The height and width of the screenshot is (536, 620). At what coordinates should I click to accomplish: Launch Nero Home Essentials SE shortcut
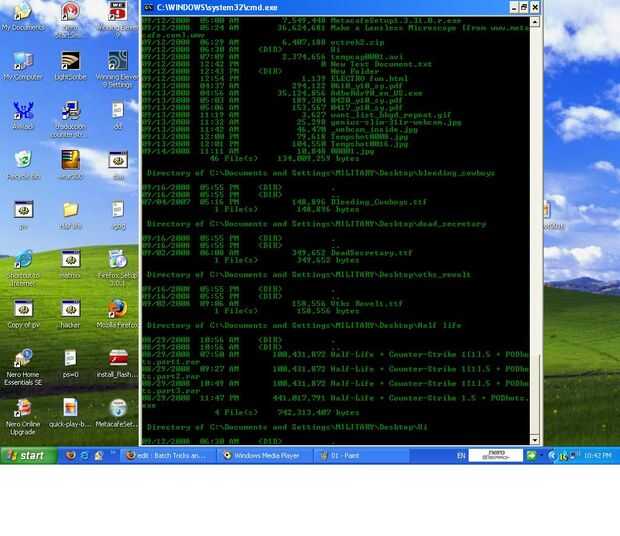click(23, 367)
